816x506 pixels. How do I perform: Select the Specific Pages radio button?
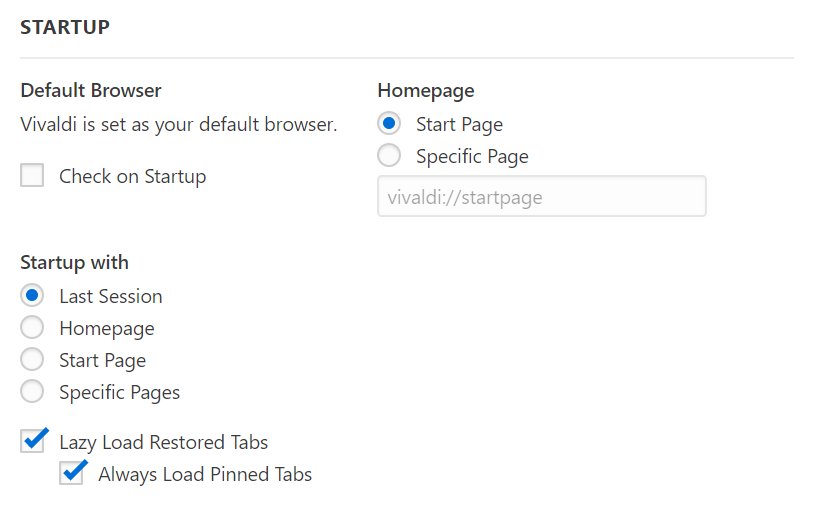32,391
